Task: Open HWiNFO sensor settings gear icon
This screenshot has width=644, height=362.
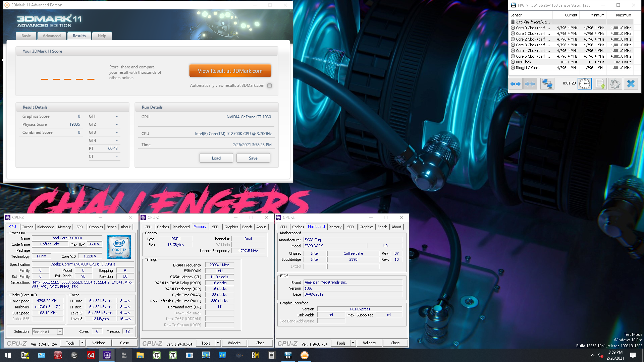Action: 615,84
